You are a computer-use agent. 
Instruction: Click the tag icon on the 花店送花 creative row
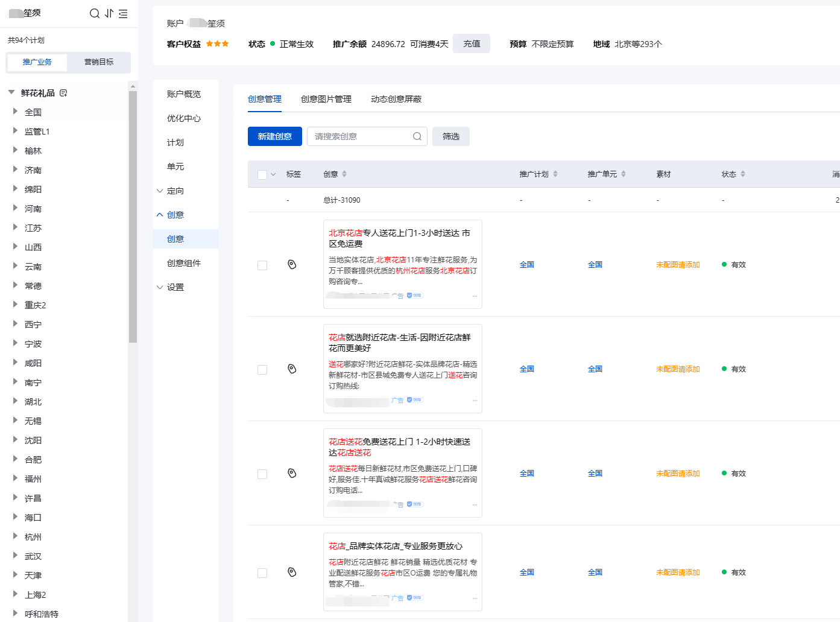(292, 473)
